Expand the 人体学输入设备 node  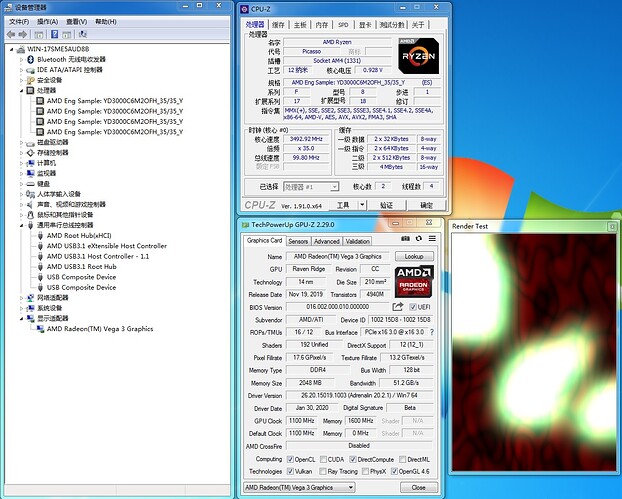[21, 194]
